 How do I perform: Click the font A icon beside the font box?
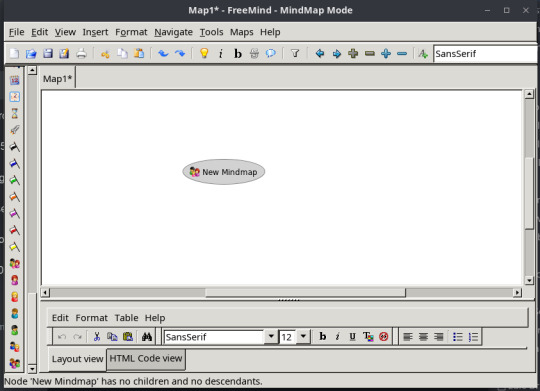pos(423,53)
